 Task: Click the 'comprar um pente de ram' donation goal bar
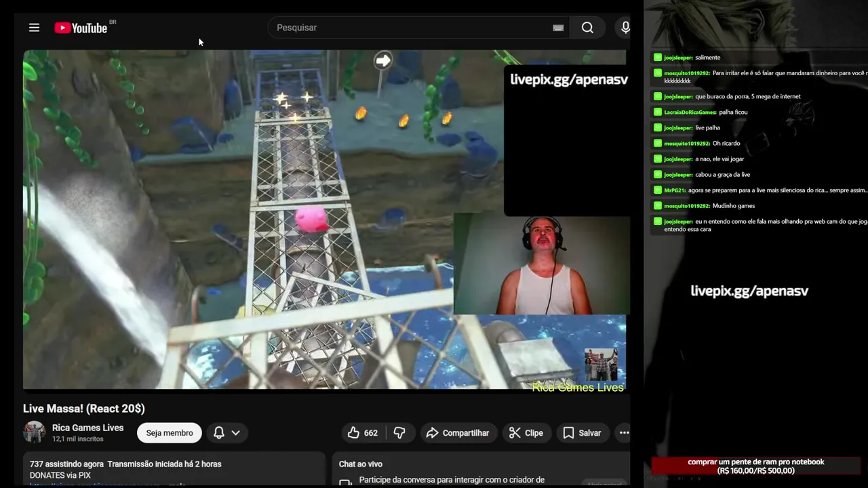coord(756,466)
